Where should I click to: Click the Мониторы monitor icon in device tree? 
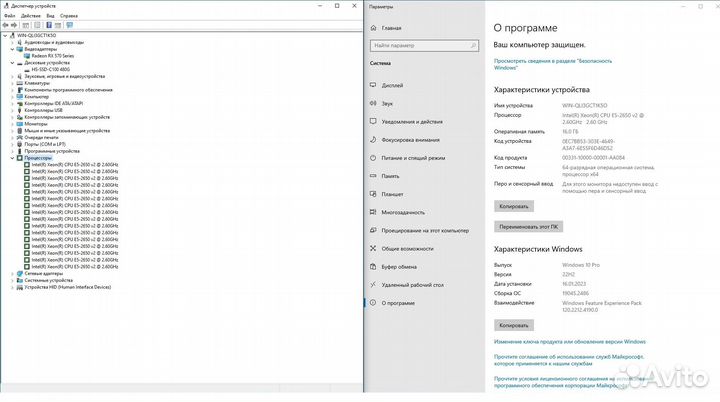click(20, 124)
